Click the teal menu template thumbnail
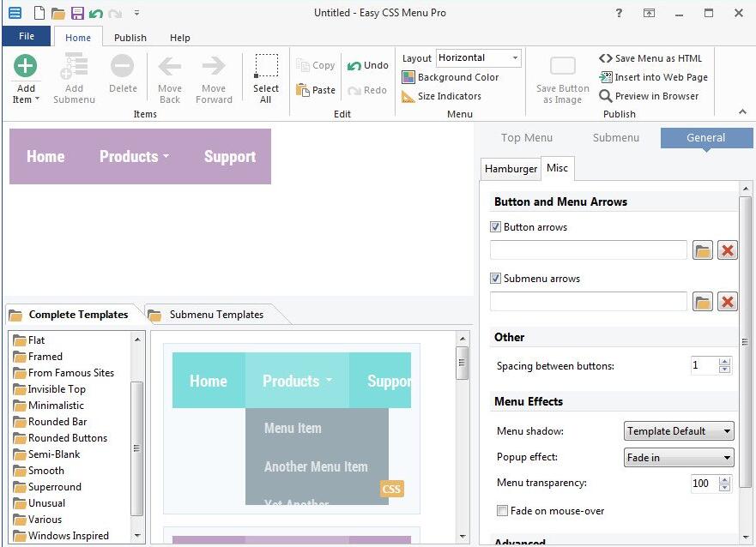This screenshot has width=756, height=547. click(x=292, y=429)
